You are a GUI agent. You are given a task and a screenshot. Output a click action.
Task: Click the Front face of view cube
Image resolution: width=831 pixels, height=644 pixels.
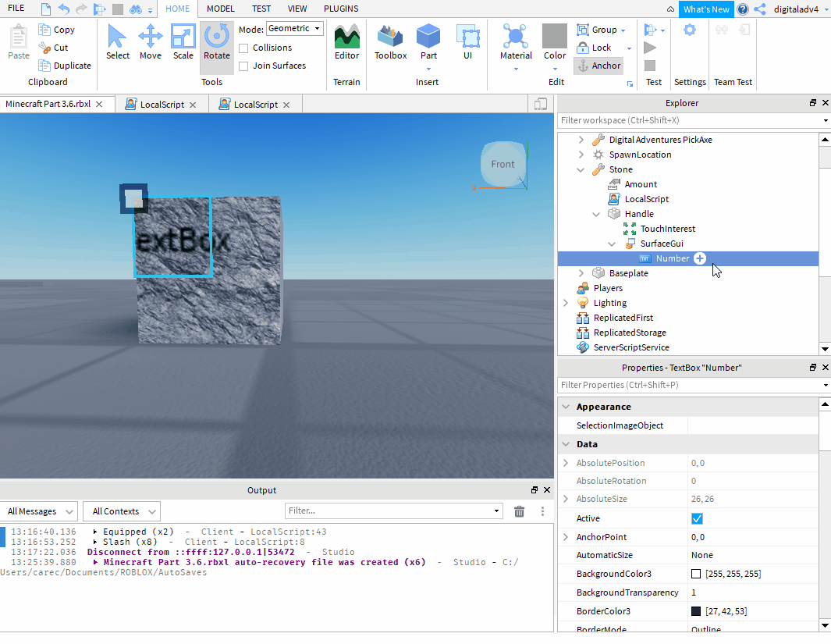coord(503,164)
